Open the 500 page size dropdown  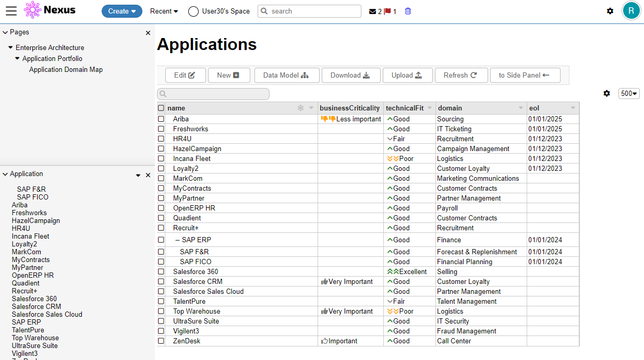(629, 93)
